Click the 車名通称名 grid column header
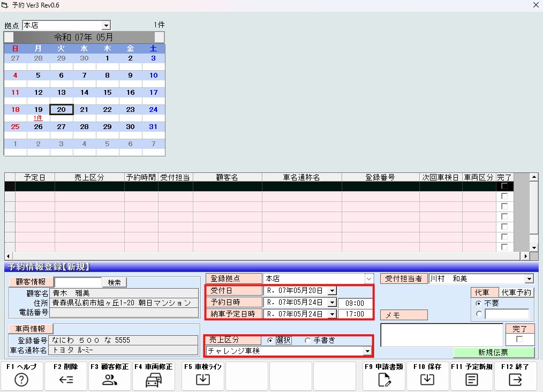The image size is (543, 392). [302, 177]
